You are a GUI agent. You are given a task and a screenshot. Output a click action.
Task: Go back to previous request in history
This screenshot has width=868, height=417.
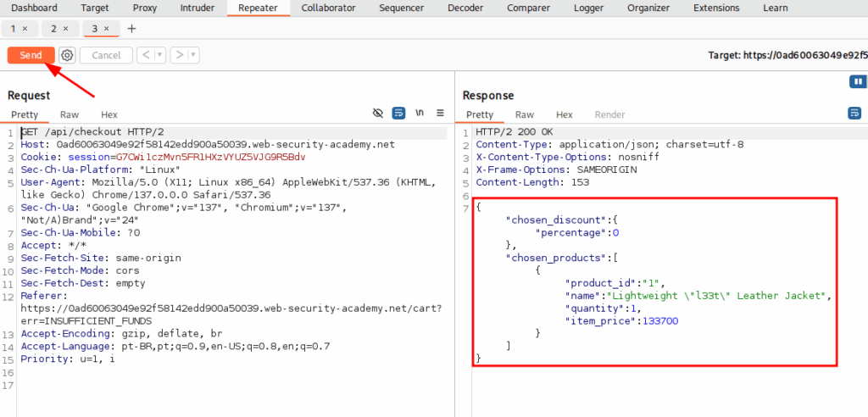pyautogui.click(x=145, y=55)
